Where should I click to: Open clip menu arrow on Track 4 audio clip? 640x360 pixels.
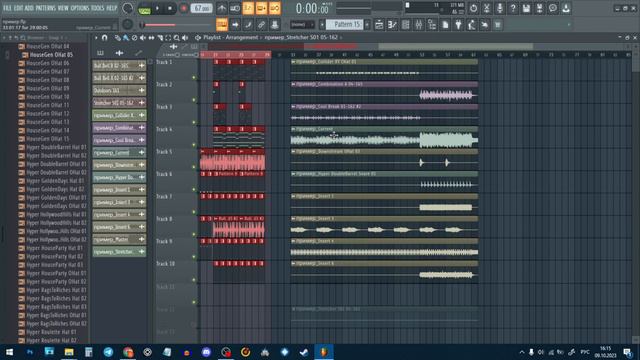tap(293, 129)
